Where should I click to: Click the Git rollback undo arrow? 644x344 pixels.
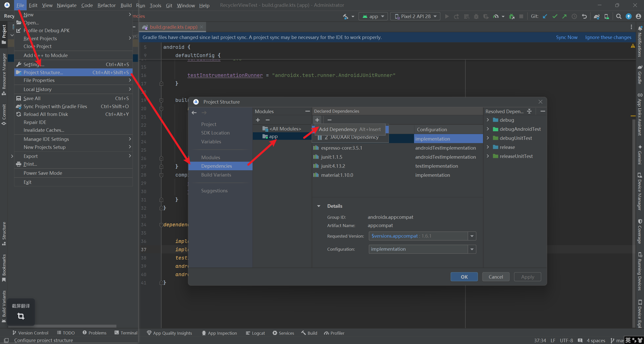pos(584,17)
